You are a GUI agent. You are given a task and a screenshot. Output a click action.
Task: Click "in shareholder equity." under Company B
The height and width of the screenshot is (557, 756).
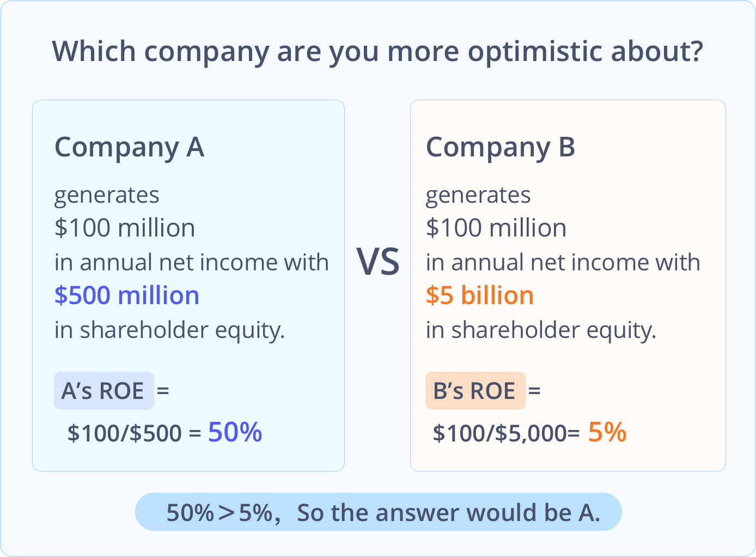pyautogui.click(x=541, y=330)
